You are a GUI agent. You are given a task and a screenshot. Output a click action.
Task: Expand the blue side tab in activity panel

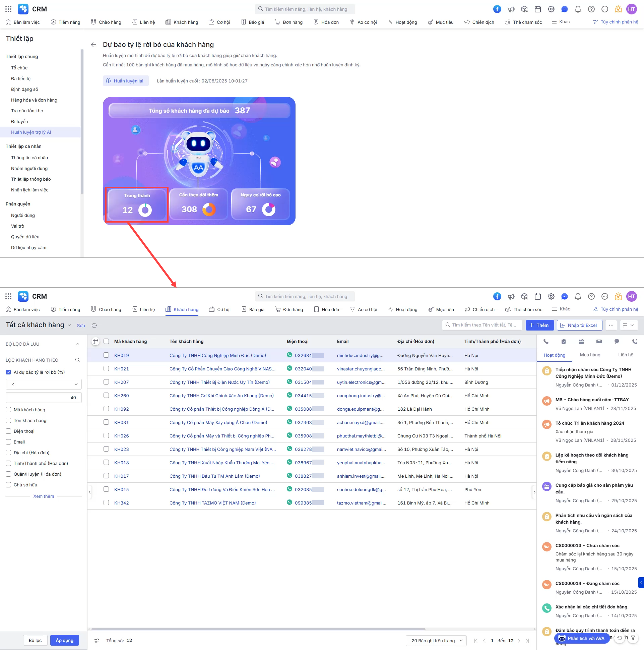coord(641,583)
